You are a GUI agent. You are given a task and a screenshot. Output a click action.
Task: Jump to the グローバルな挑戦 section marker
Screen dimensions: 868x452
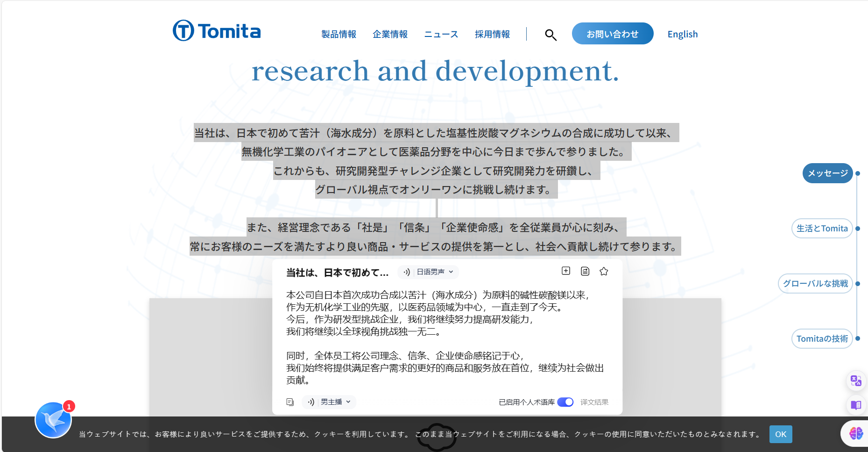click(x=815, y=284)
